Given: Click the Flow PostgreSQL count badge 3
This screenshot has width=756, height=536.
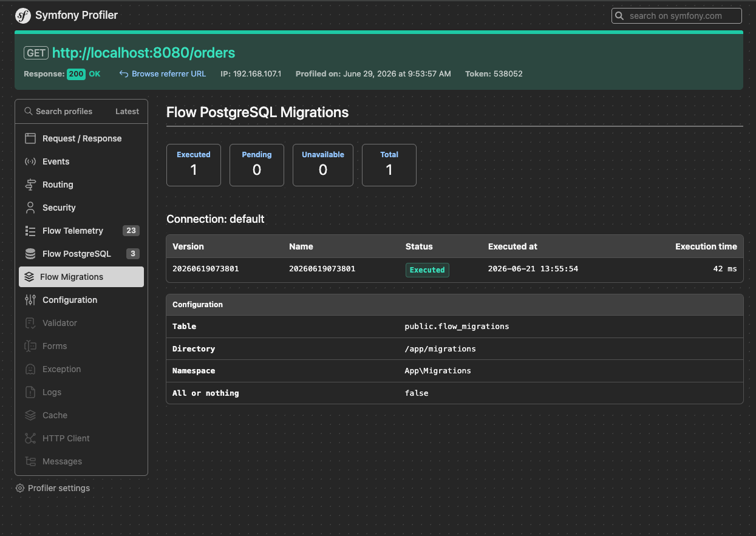Looking at the screenshot, I should [133, 254].
